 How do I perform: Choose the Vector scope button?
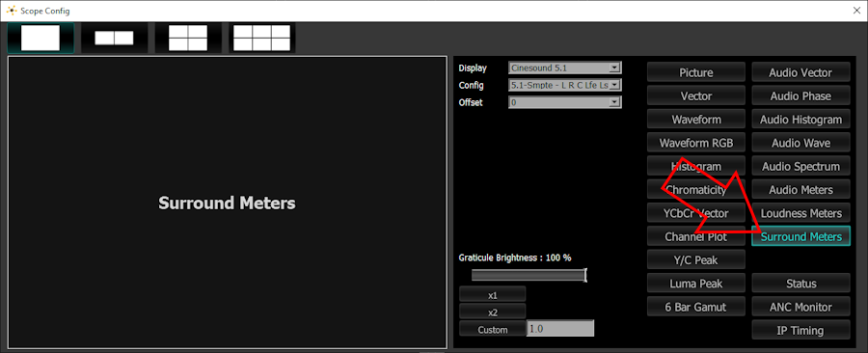coord(695,95)
